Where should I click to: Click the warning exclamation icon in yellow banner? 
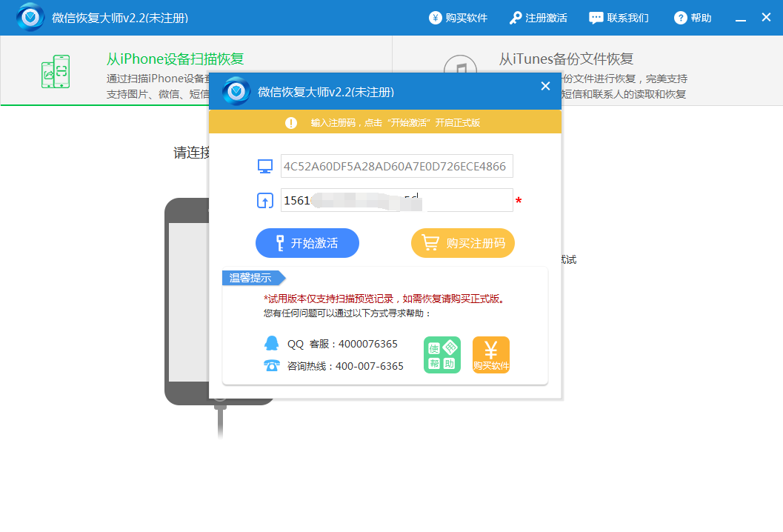click(x=291, y=123)
